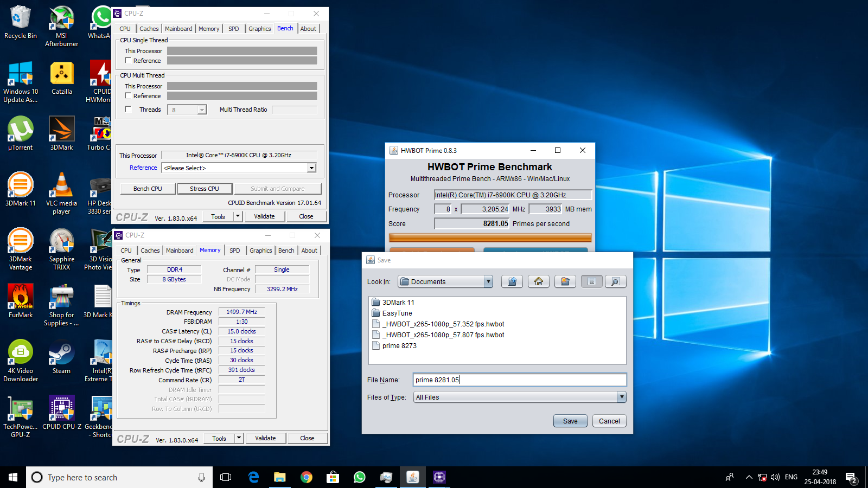Toggle the Threads checkbox
The width and height of the screenshot is (868, 488).
[x=128, y=109]
